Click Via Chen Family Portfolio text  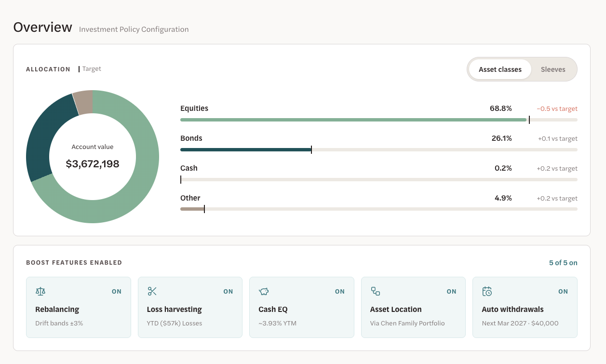(407, 324)
